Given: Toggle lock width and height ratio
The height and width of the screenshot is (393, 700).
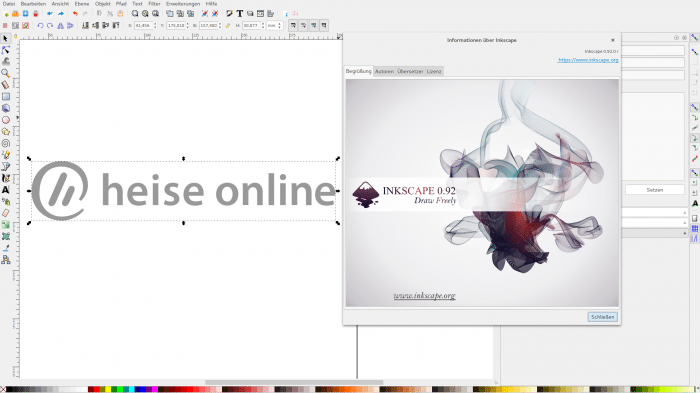Looking at the screenshot, I should 227,25.
